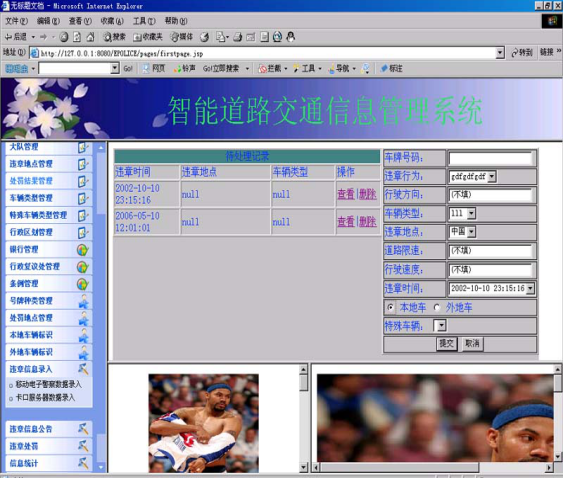Click the QQ penguin toolbar icon
Viewport: 563px width, 479px height.
pos(291,37)
